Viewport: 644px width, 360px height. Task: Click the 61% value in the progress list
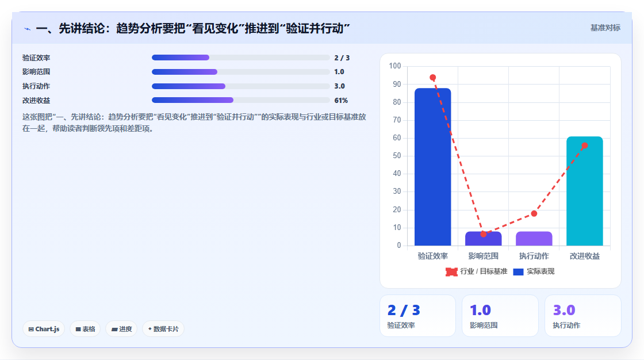[x=341, y=101]
